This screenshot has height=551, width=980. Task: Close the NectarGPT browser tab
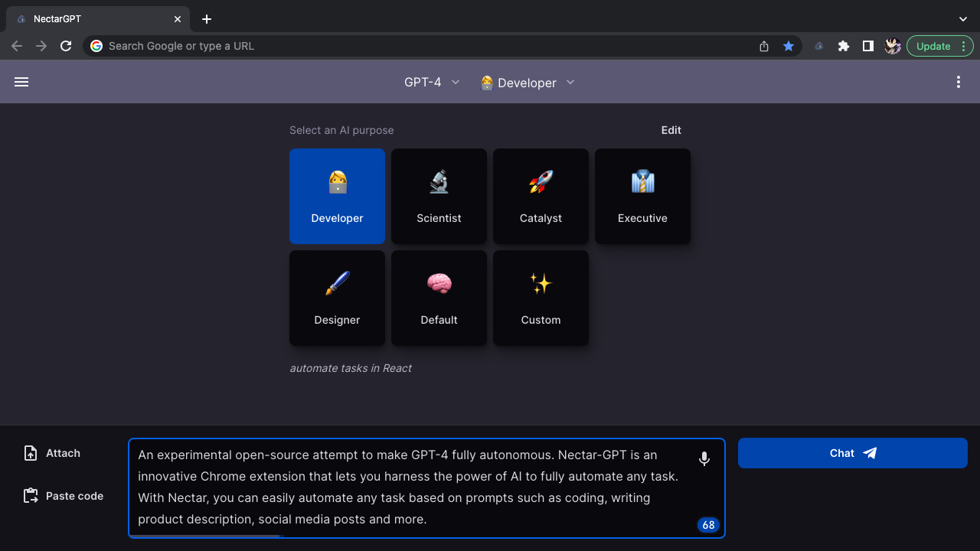(177, 19)
